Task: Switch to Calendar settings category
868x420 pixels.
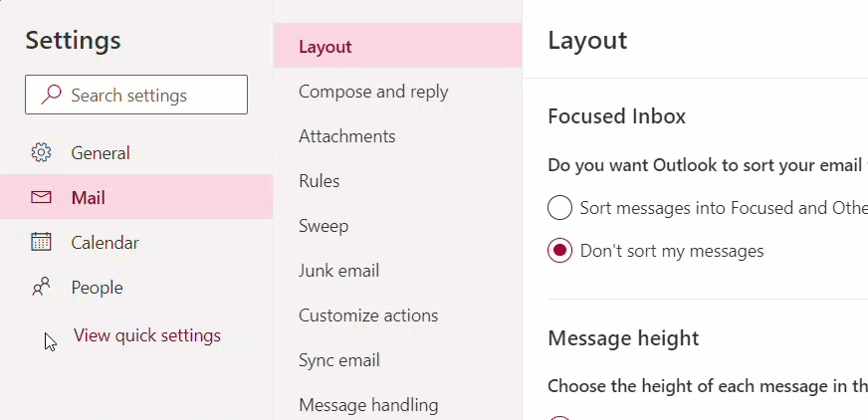Action: (136, 243)
